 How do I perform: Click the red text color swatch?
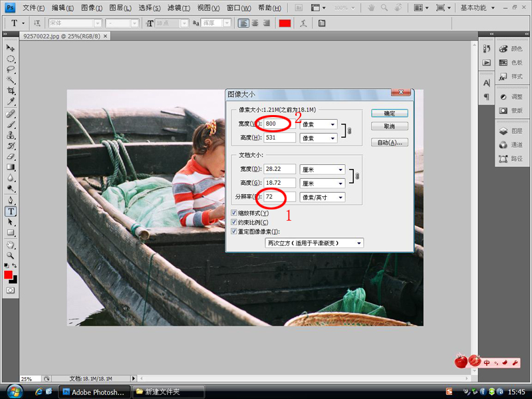(x=285, y=23)
